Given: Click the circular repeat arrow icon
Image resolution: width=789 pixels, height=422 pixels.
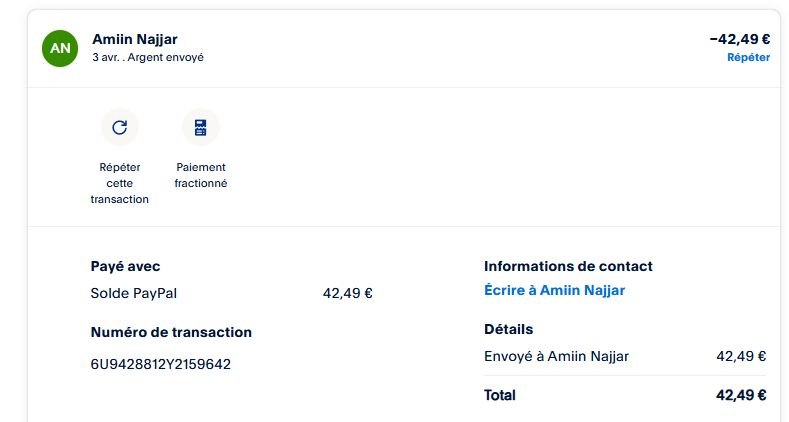Looking at the screenshot, I should pos(120,127).
